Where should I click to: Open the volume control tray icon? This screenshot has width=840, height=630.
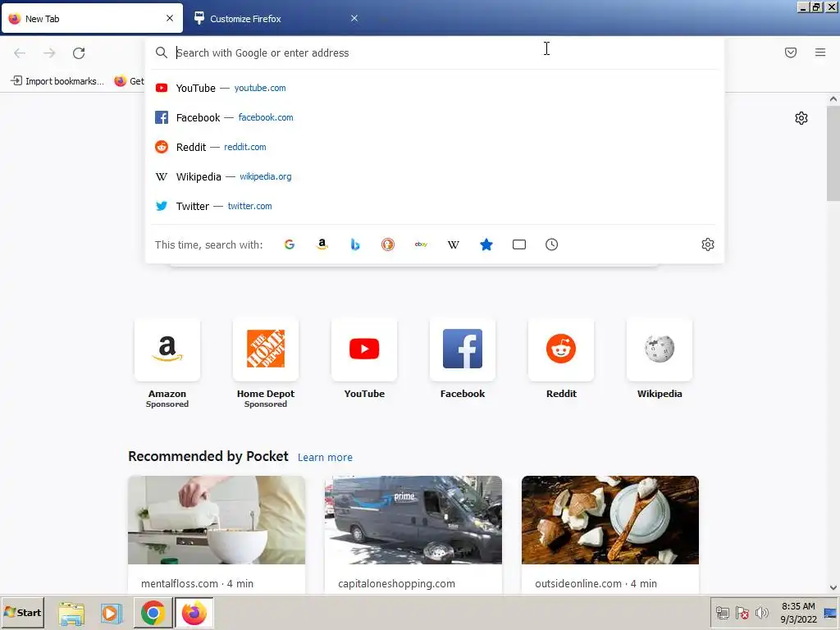pos(761,613)
